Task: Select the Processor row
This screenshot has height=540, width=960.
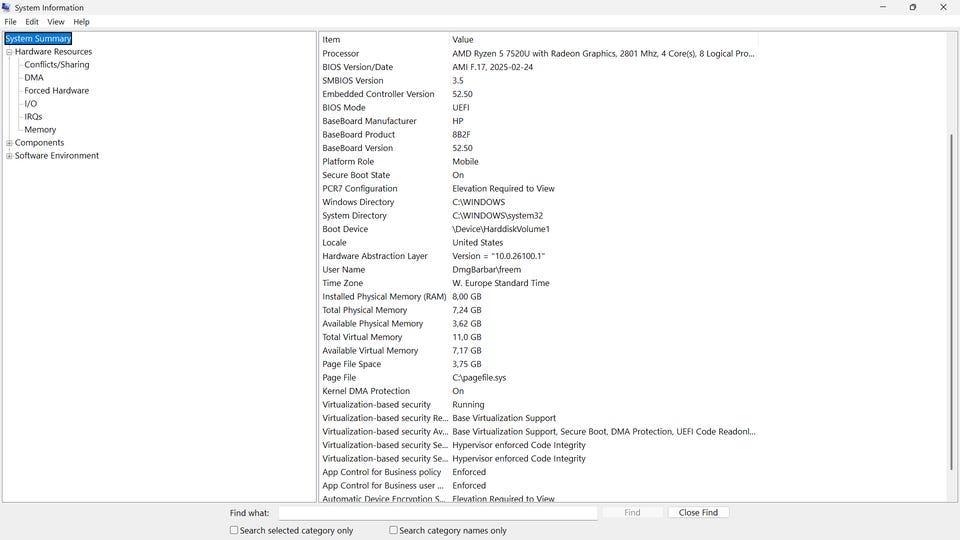Action: click(538, 53)
